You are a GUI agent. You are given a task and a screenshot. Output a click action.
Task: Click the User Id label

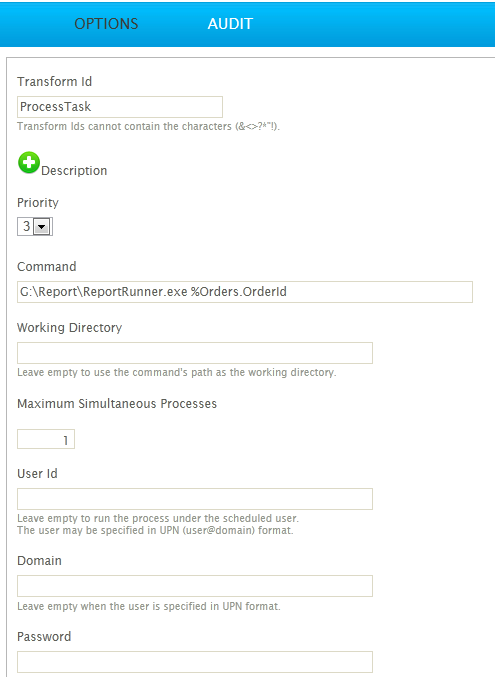pos(37,474)
